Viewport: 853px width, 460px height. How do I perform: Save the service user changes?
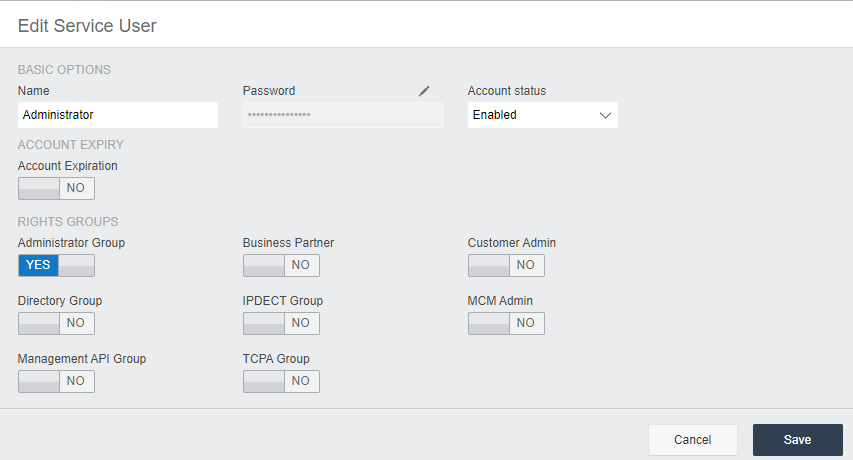coord(798,440)
